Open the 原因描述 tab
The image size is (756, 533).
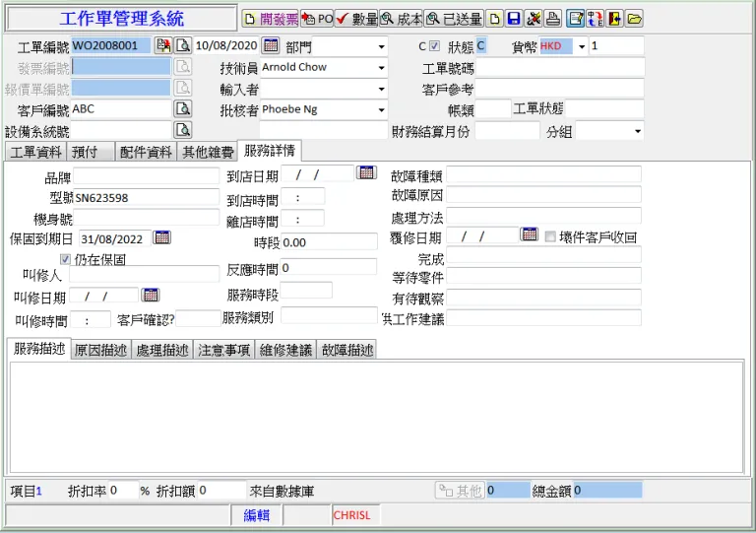click(x=100, y=350)
